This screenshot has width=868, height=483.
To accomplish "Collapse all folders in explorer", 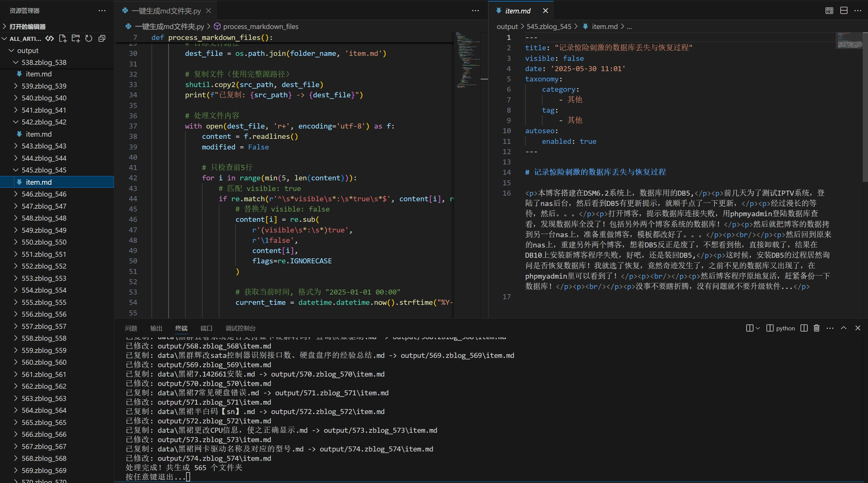I will click(x=102, y=38).
